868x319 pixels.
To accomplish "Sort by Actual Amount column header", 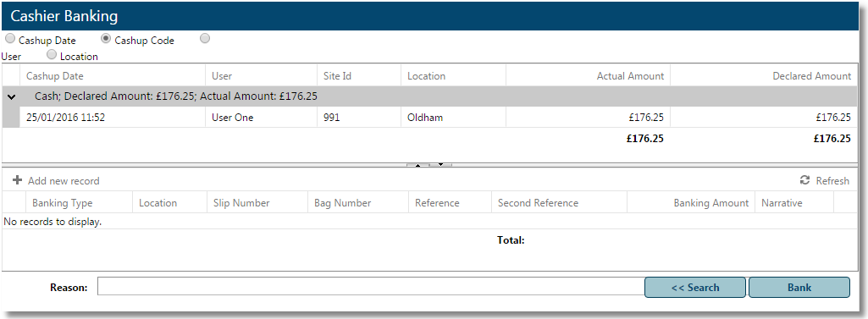I will click(588, 76).
